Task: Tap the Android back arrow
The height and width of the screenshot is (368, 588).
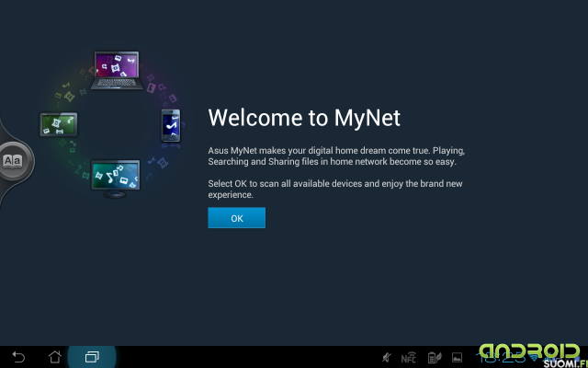Action: pyautogui.click(x=18, y=357)
